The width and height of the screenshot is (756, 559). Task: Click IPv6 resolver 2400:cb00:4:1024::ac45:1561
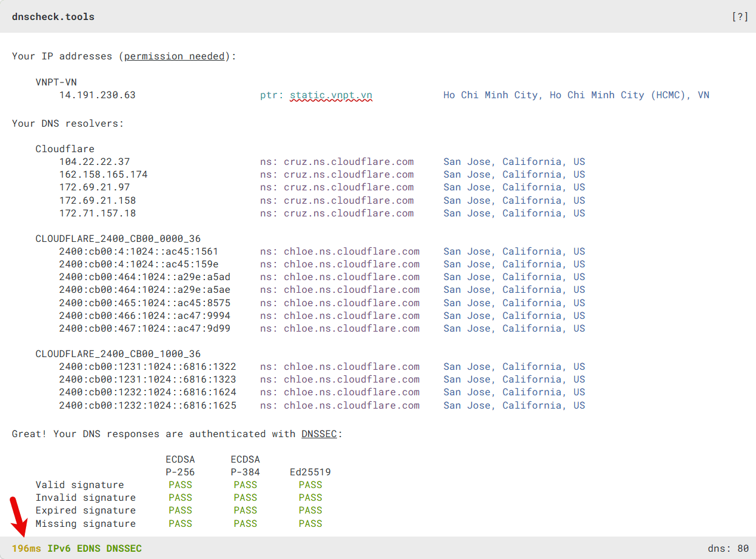pyautogui.click(x=138, y=252)
